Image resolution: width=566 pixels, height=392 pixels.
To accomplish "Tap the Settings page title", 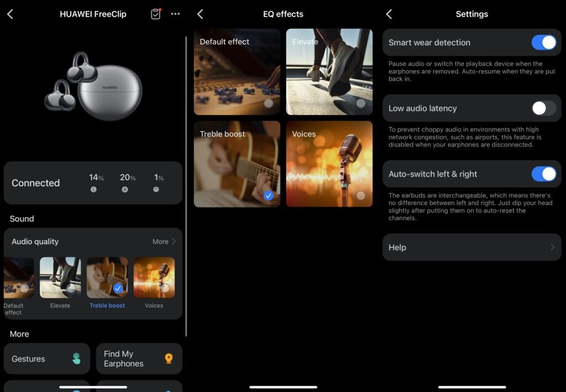I will [472, 14].
